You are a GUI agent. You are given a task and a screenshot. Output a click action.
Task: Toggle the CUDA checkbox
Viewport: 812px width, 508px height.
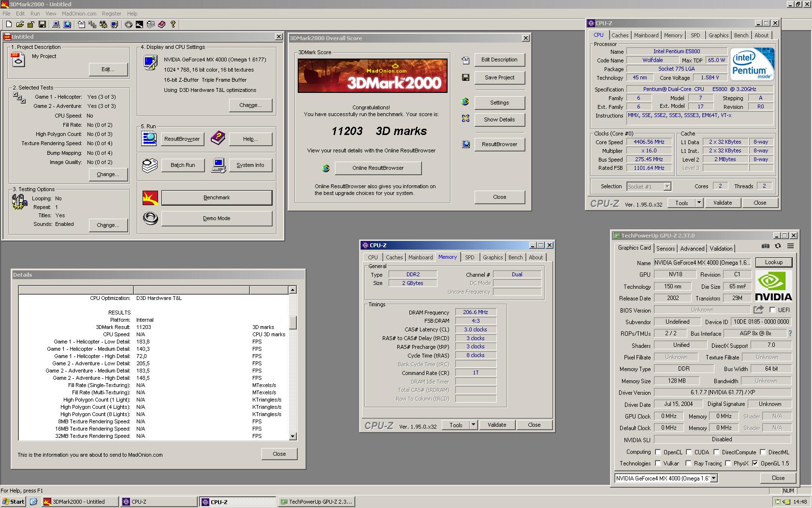(689, 452)
